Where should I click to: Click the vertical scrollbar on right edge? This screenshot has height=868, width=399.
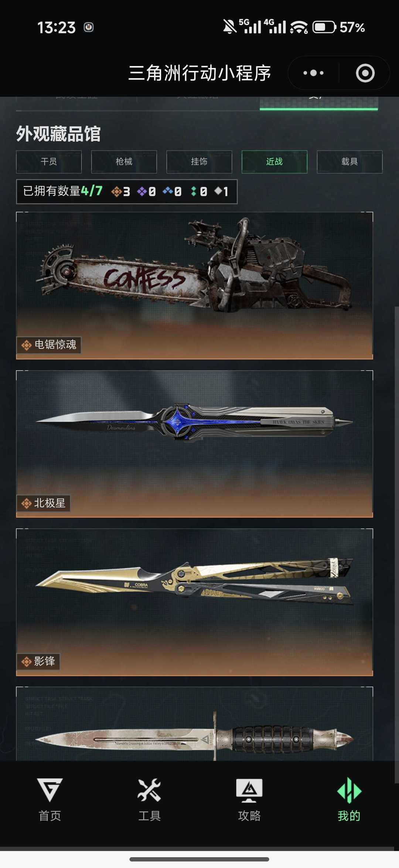[396, 545]
